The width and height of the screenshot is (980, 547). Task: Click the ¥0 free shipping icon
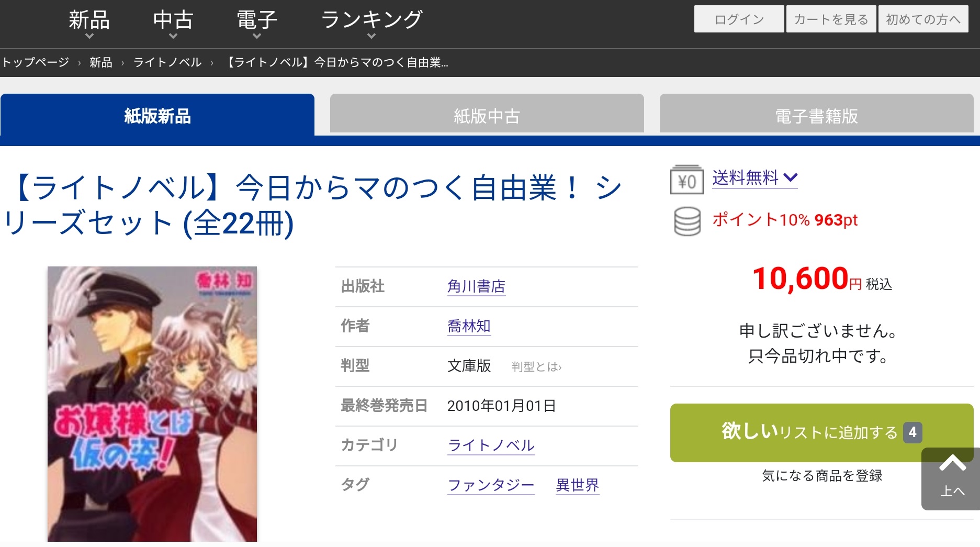click(686, 180)
